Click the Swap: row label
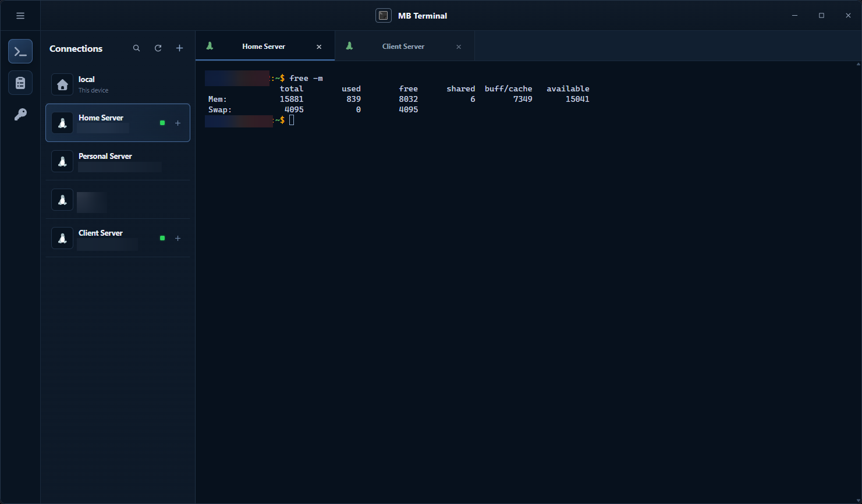Viewport: 862px width, 504px height. pyautogui.click(x=220, y=109)
